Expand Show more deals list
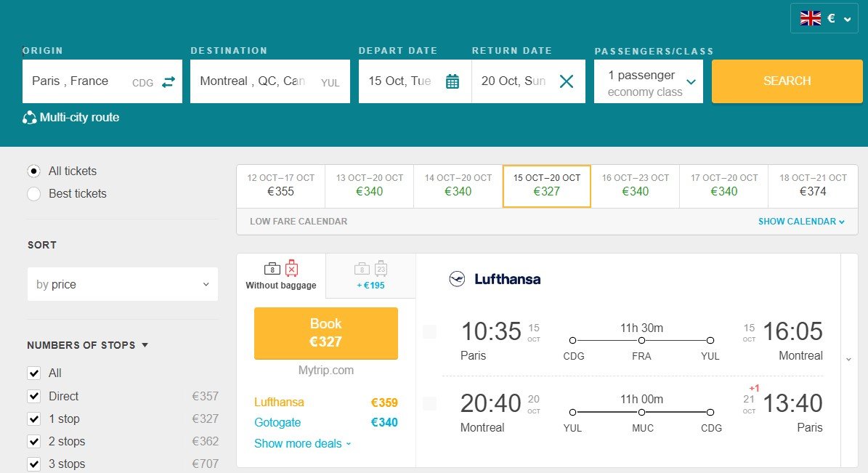 click(302, 444)
